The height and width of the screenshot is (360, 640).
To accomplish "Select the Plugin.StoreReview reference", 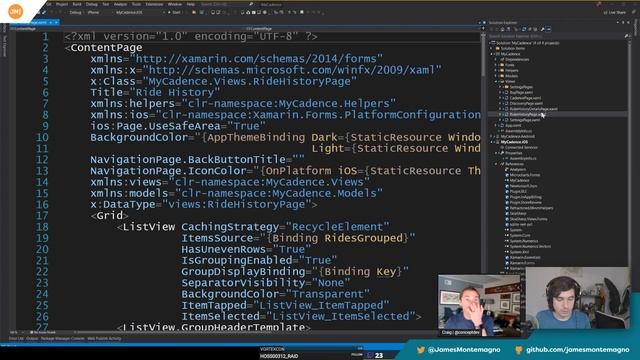I will click(526, 202).
